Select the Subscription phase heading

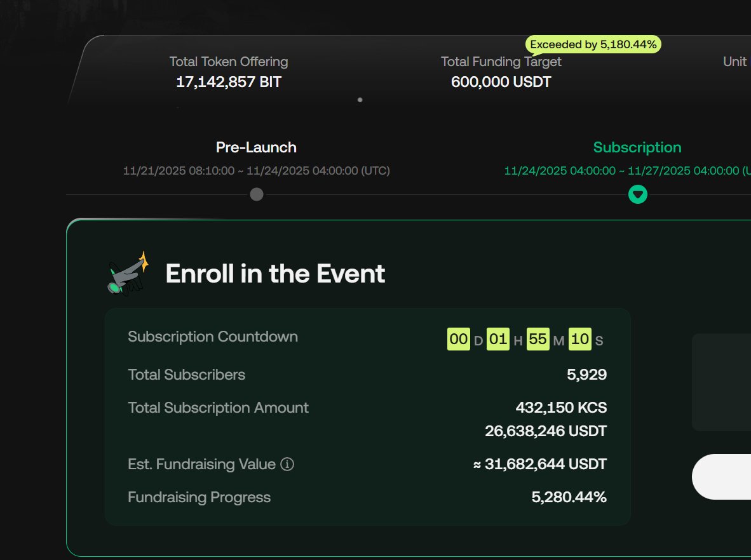[637, 147]
